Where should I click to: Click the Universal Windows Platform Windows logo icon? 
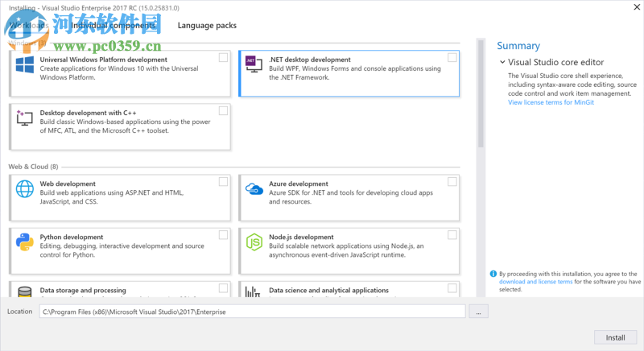(x=24, y=66)
